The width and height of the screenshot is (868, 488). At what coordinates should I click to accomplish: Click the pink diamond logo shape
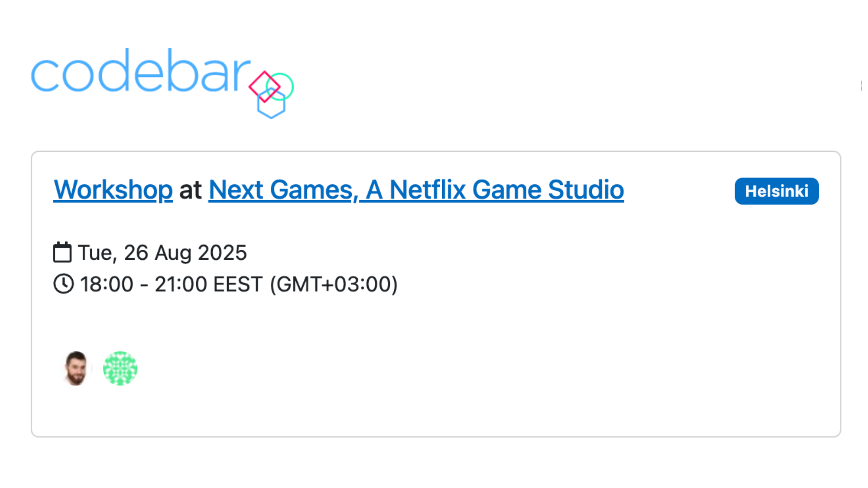[264, 87]
